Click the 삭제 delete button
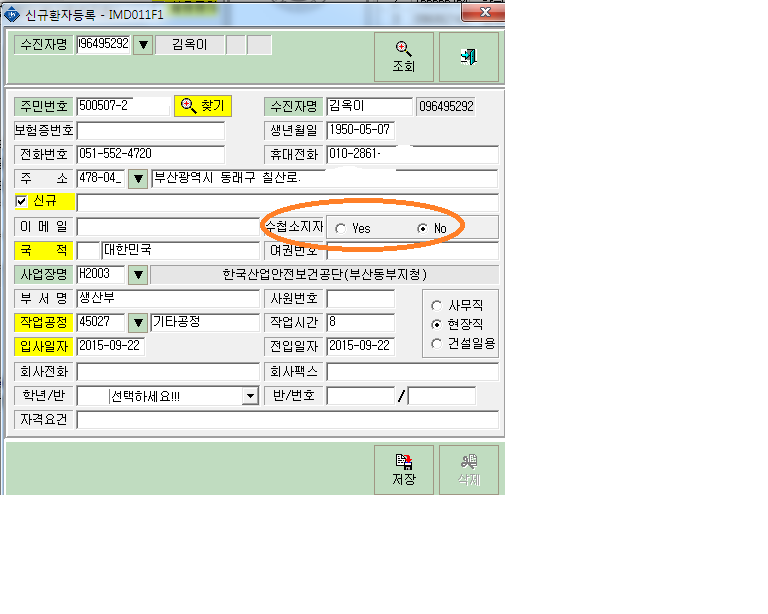Screen dimensions: 768x614 pos(469,470)
